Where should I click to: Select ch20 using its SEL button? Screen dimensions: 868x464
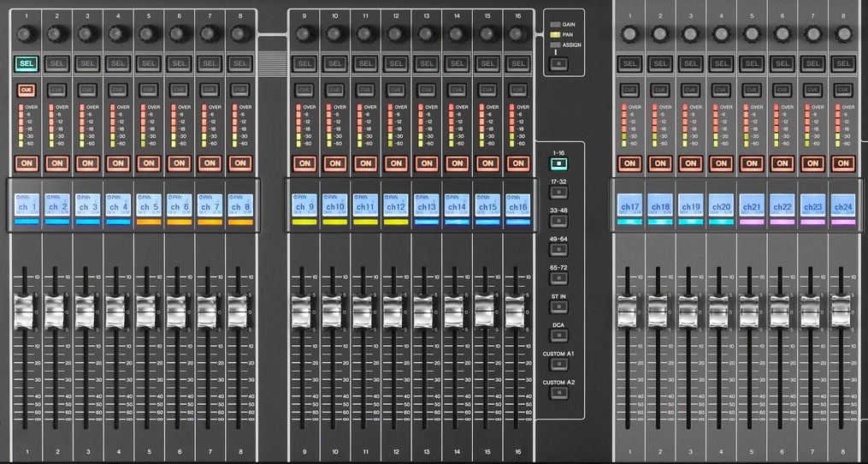tap(721, 63)
